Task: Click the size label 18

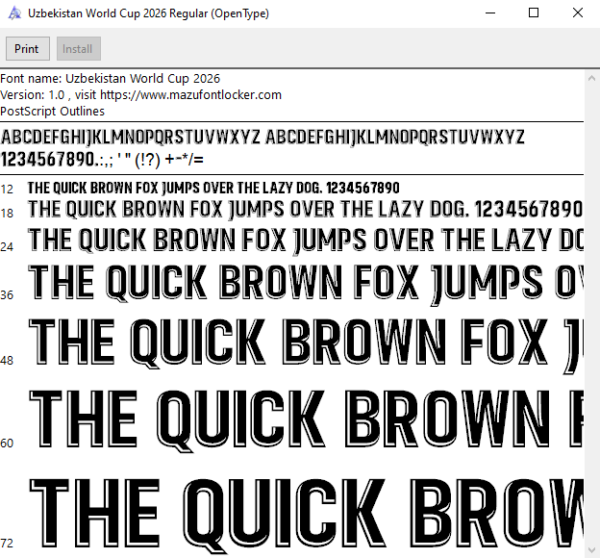Action: [7, 213]
